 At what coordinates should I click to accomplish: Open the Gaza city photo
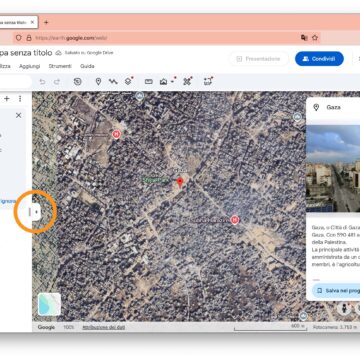click(x=333, y=169)
